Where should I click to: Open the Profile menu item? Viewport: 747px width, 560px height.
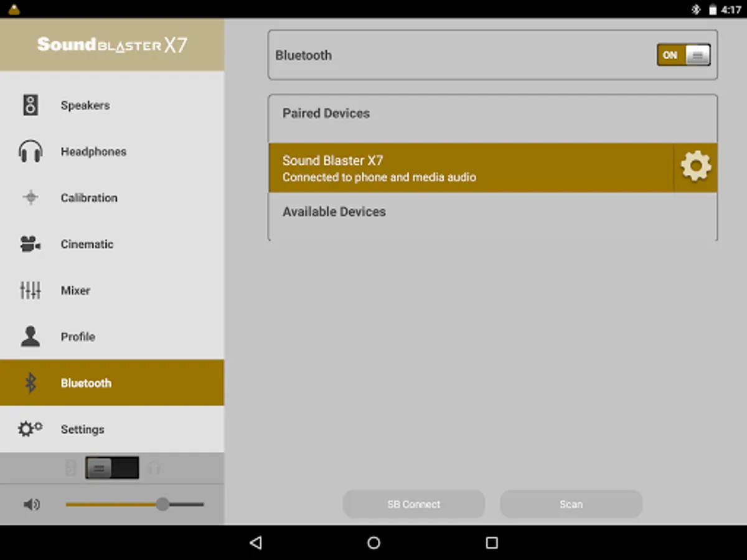[112, 337]
